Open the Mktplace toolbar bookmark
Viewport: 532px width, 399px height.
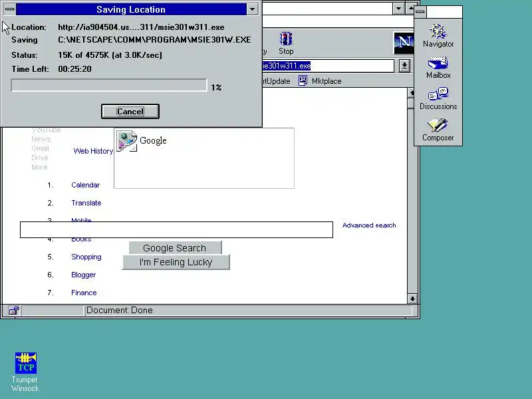tap(320, 81)
